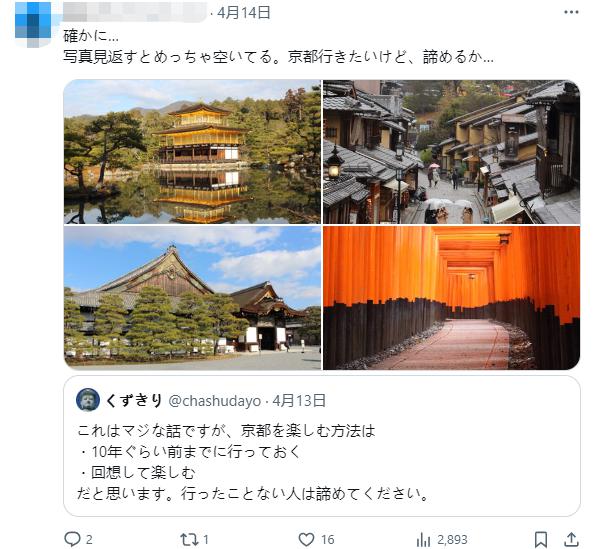Click the くずきり display name

[134, 400]
